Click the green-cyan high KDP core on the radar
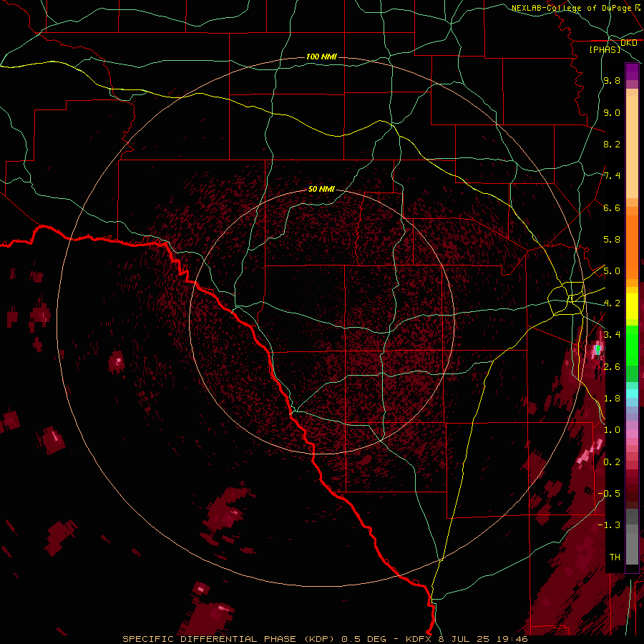The image size is (644, 644). click(597, 349)
